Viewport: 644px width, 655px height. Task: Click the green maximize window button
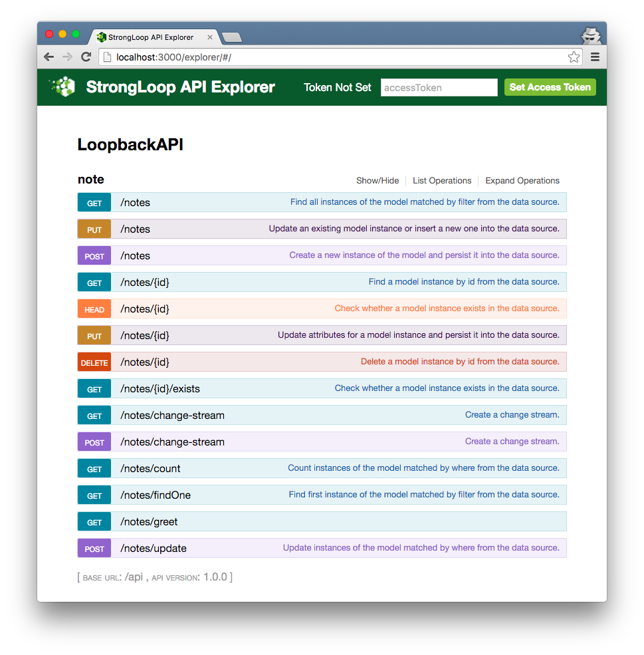pyautogui.click(x=76, y=34)
